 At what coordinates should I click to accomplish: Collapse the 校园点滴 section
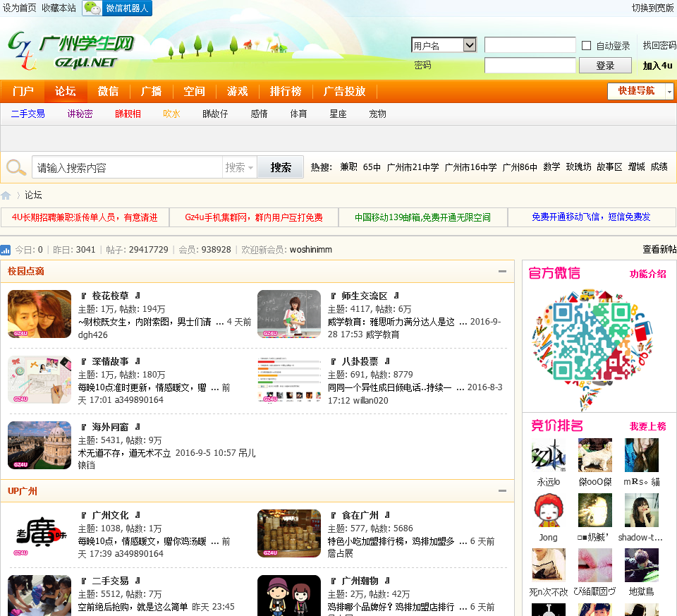coord(502,271)
